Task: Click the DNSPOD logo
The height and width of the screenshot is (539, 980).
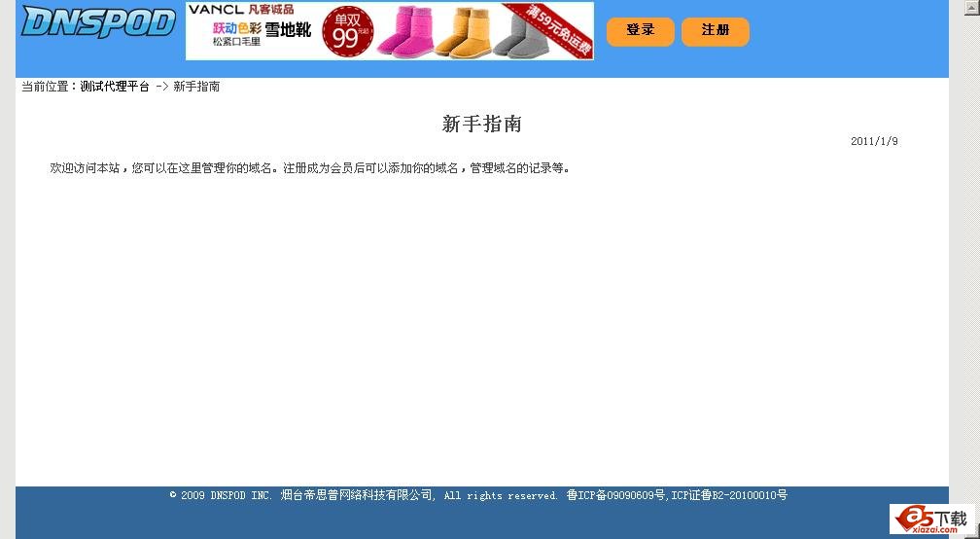Action: 99,21
